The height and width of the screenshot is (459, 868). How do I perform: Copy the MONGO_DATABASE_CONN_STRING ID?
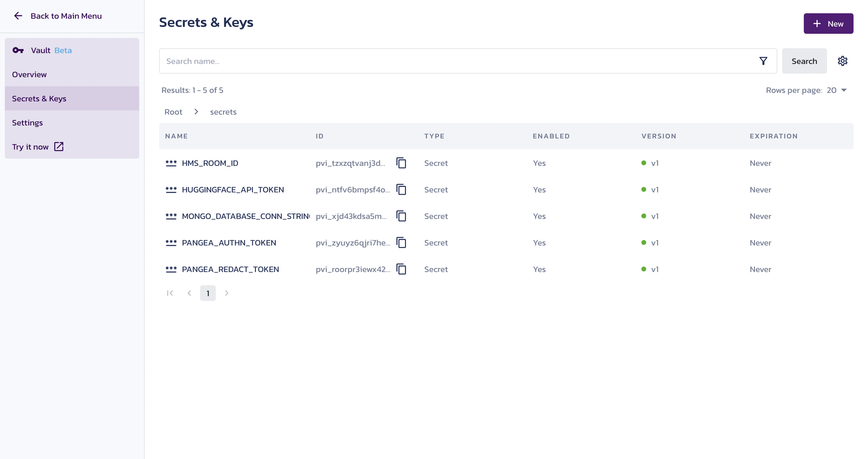401,216
